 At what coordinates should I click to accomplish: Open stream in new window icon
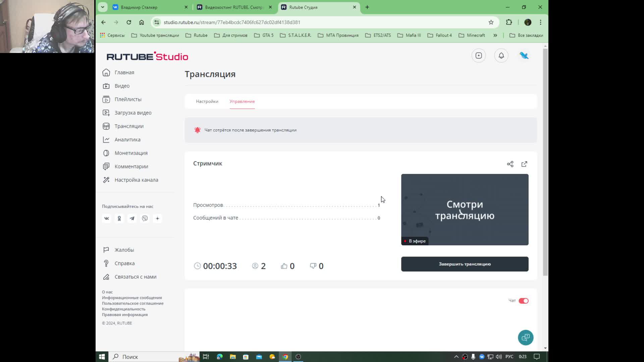tap(524, 164)
